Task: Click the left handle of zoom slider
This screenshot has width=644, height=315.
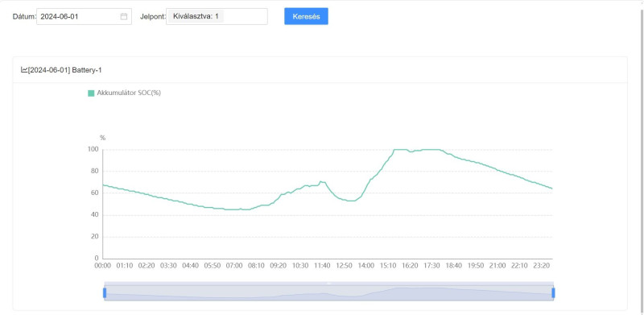Action: [x=105, y=292]
